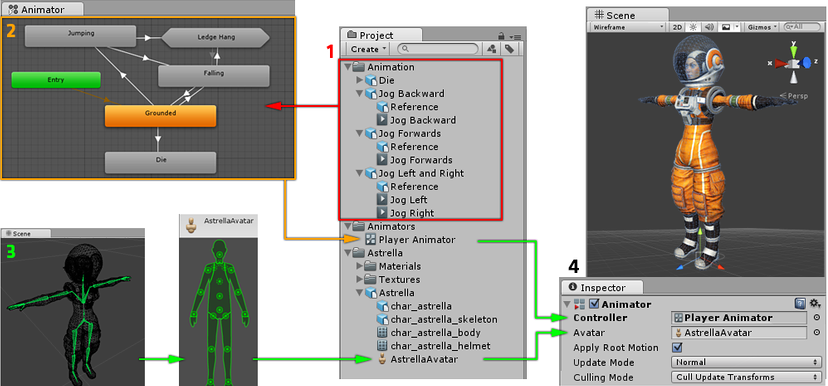Select the Jog Left clip icon
828x386 pixels.
[382, 200]
